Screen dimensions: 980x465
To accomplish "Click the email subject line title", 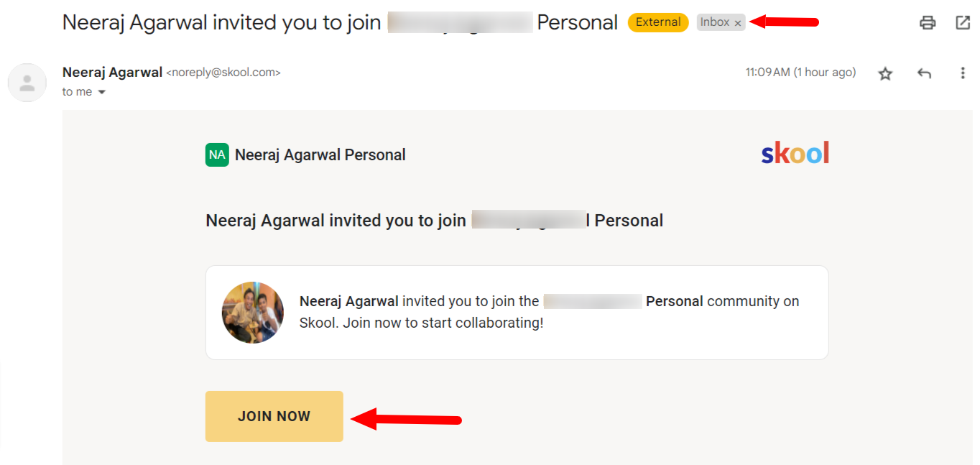I will click(x=340, y=22).
